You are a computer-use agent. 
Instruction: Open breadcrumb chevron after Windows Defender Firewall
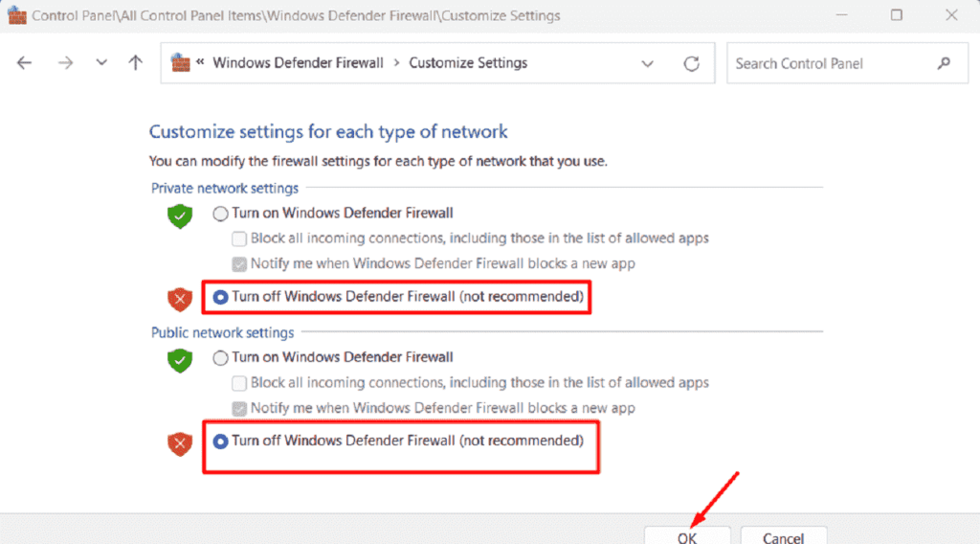(x=396, y=63)
